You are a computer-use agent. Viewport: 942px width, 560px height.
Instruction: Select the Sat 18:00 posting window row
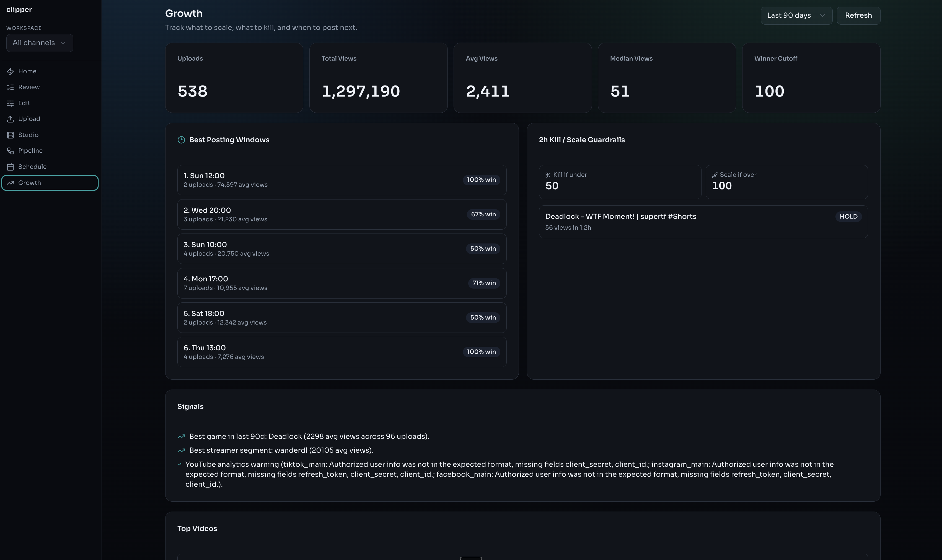tap(341, 318)
